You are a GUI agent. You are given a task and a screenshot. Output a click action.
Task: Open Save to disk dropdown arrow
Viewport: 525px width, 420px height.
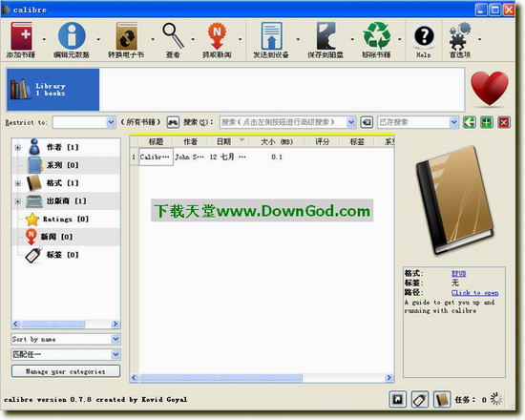tap(352, 39)
